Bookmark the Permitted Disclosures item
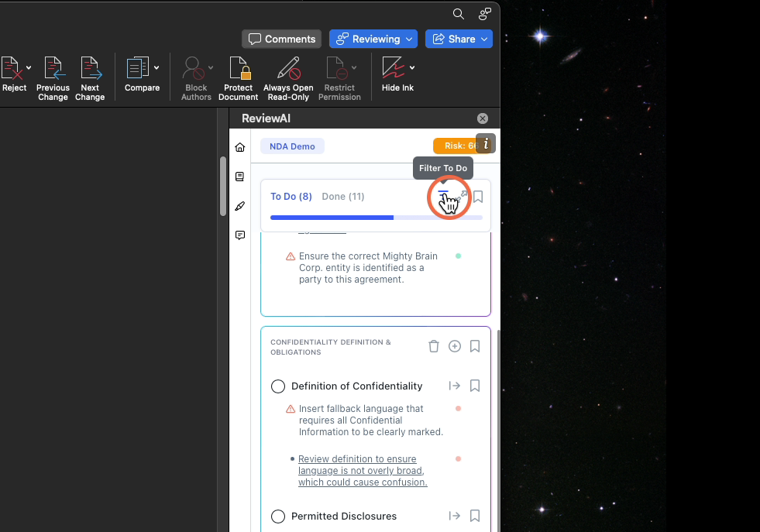 (475, 516)
